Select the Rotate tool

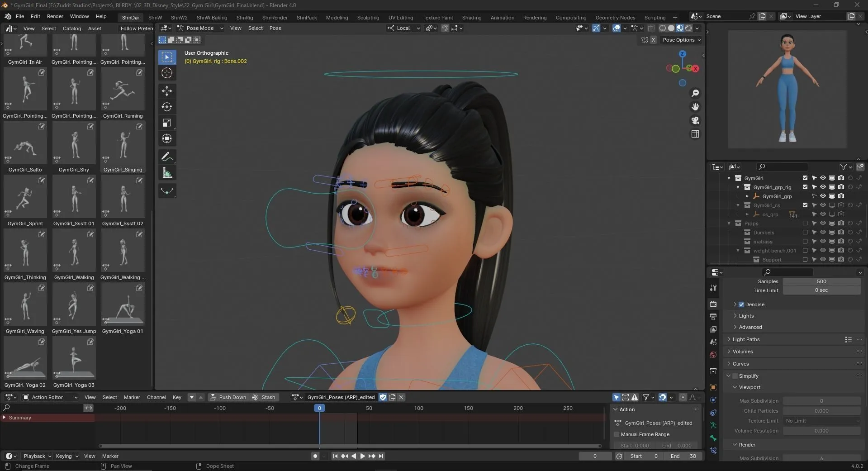point(167,107)
